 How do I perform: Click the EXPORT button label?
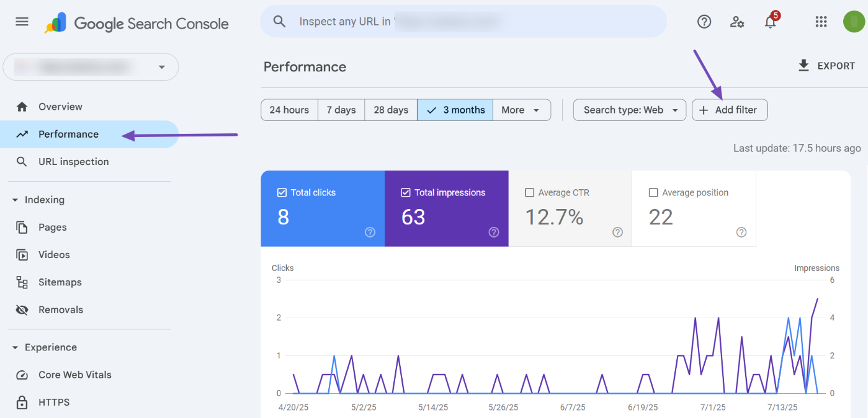click(836, 66)
